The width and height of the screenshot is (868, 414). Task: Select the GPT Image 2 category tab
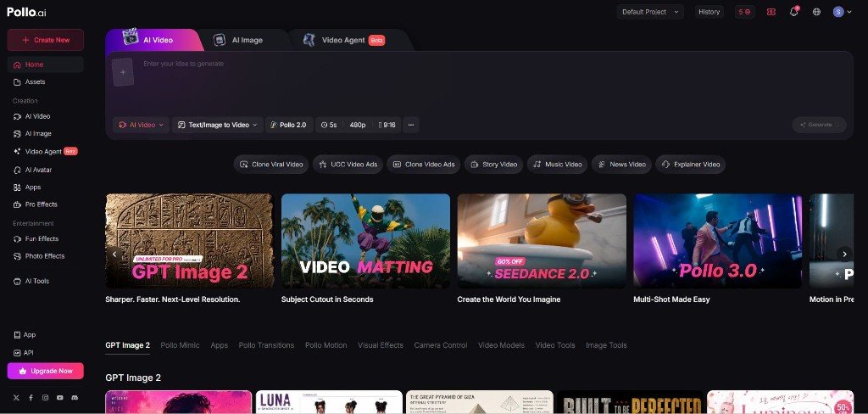(127, 345)
